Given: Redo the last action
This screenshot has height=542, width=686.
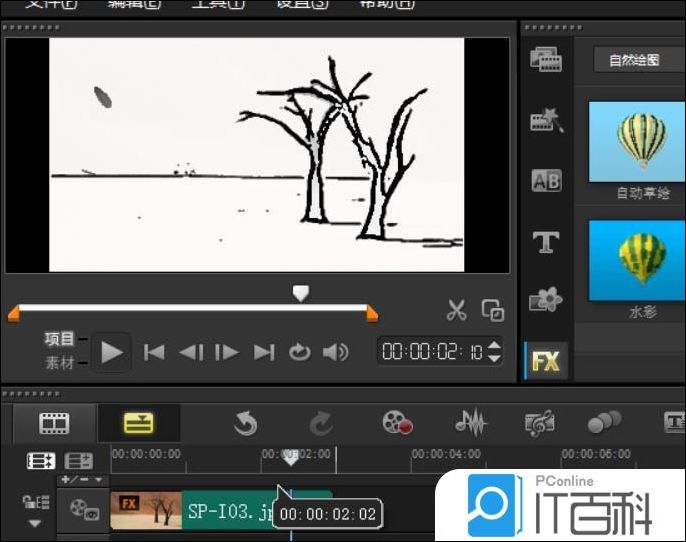Looking at the screenshot, I should click(x=321, y=423).
